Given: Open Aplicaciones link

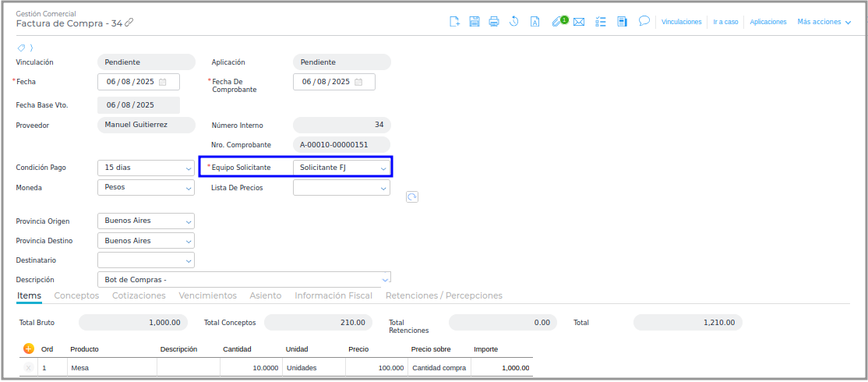Looking at the screenshot, I should [767, 22].
